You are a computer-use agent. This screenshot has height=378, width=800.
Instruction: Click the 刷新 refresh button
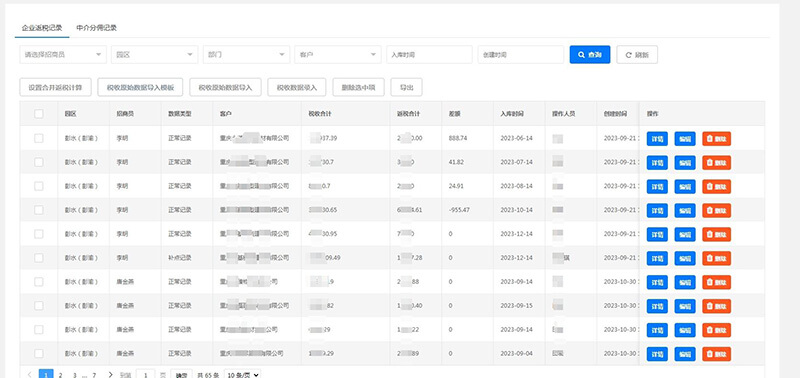click(637, 55)
